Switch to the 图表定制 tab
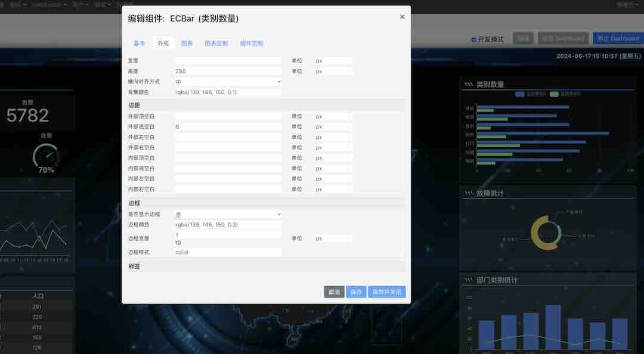The height and width of the screenshot is (354, 644). (216, 44)
